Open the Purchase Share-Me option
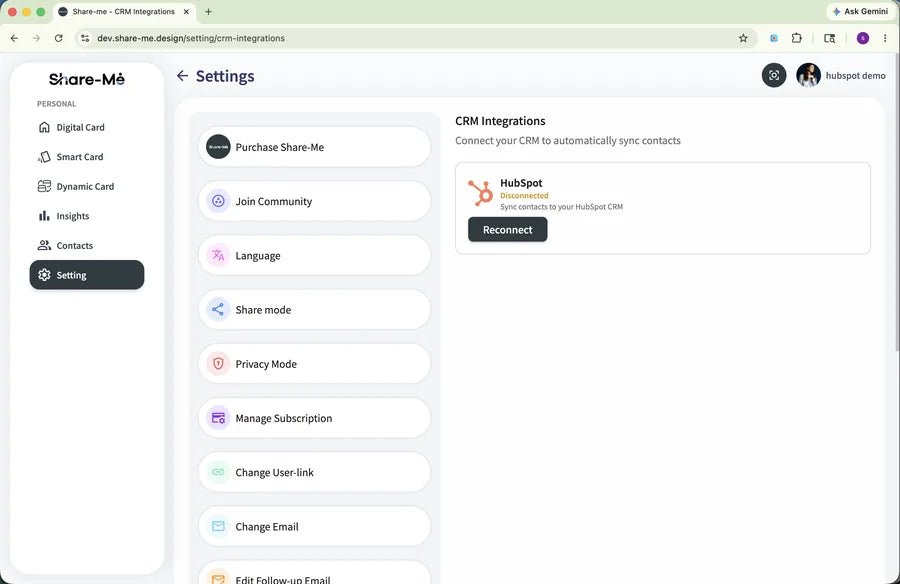Viewport: 900px width, 584px height. click(315, 147)
